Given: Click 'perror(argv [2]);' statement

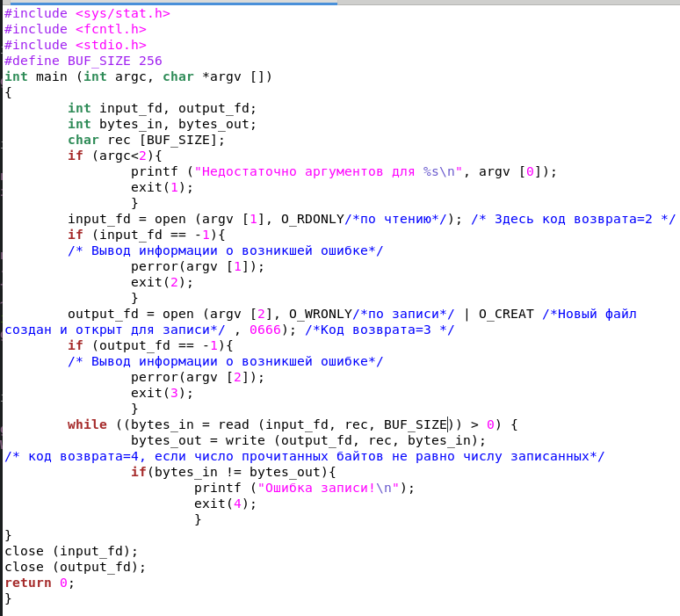Looking at the screenshot, I should click(198, 377).
